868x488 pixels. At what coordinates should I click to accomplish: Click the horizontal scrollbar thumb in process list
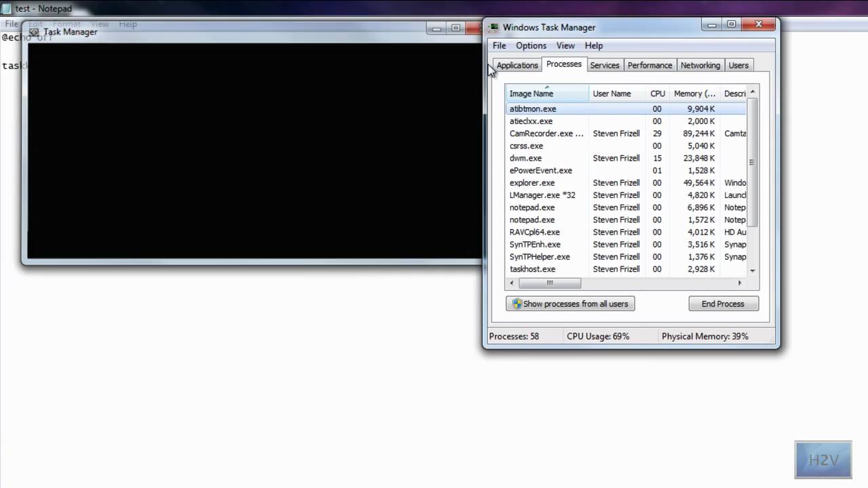pos(550,283)
